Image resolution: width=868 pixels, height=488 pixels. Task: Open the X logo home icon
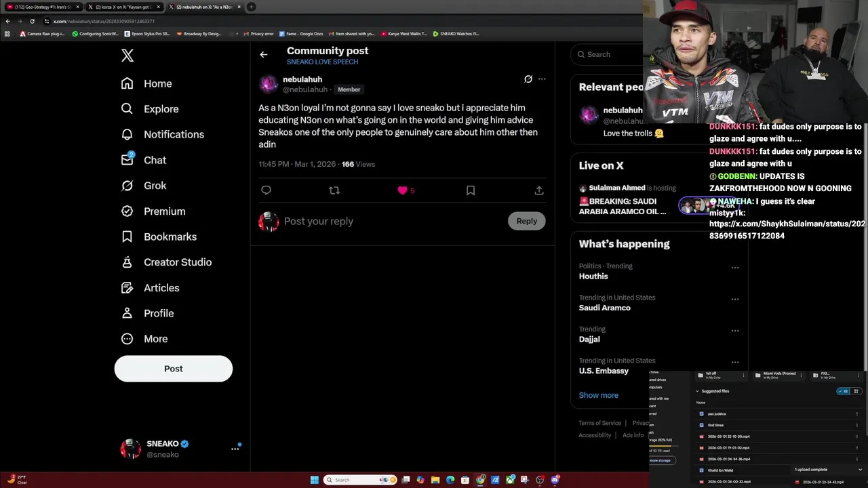[127, 56]
